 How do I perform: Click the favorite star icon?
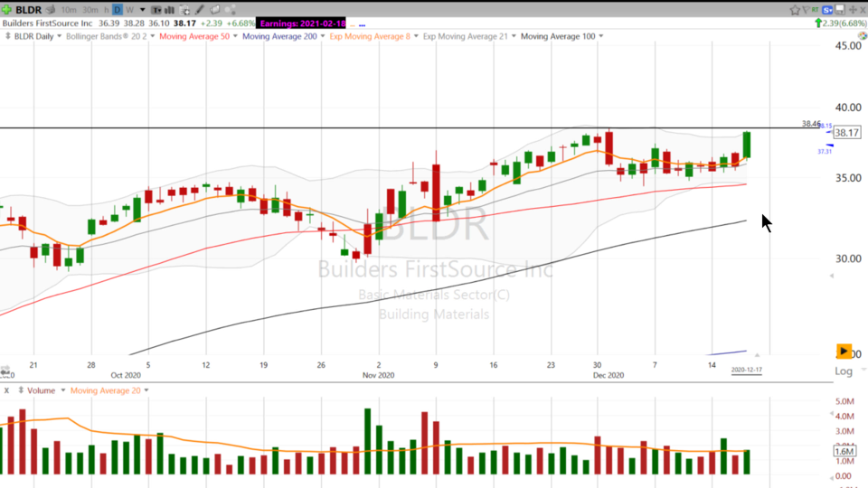[x=795, y=10]
